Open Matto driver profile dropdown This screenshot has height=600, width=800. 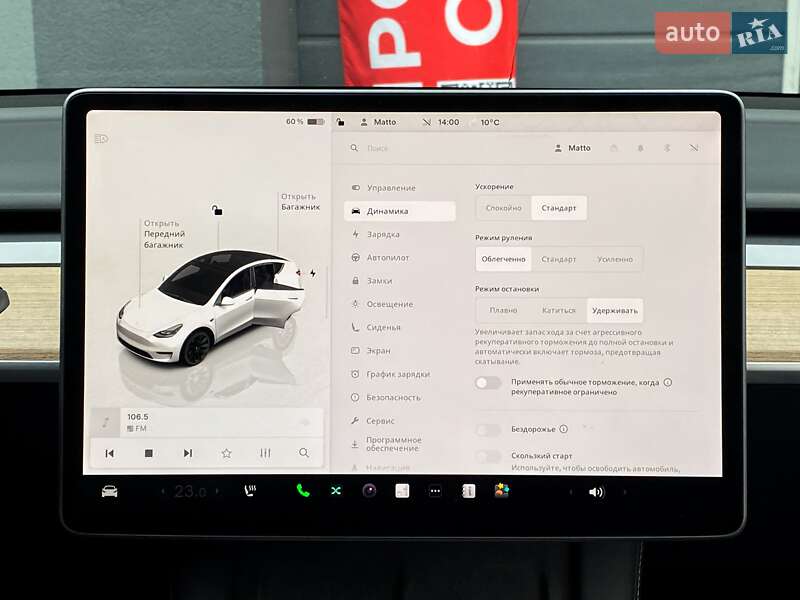(x=572, y=148)
